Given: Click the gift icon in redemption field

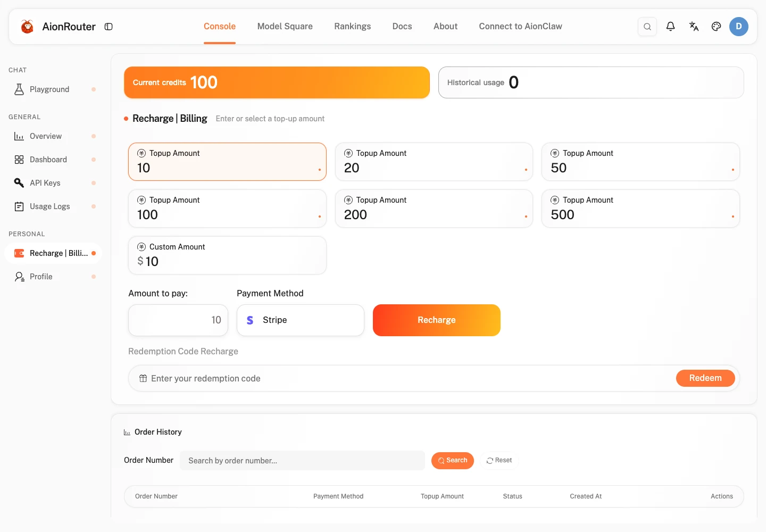Looking at the screenshot, I should click(143, 378).
